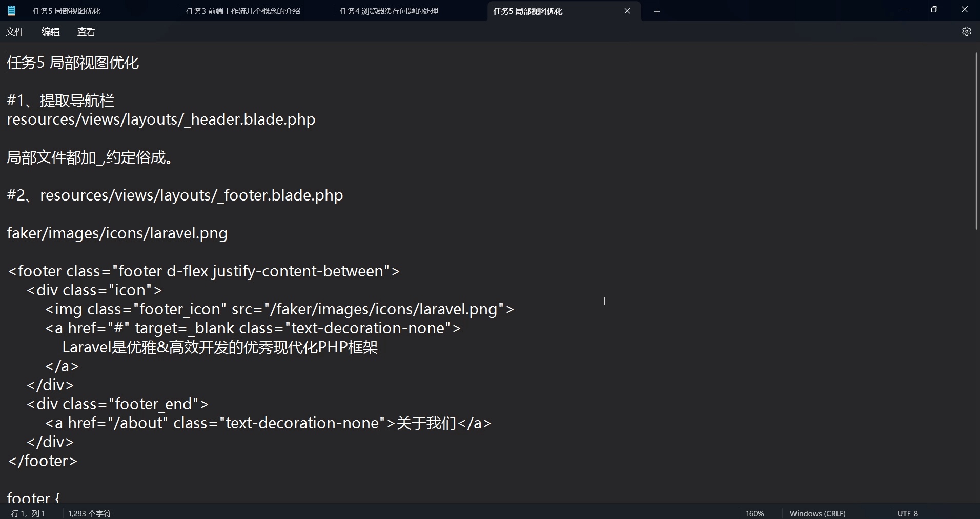
Task: Click the 160% zoom indicator
Action: click(x=754, y=513)
